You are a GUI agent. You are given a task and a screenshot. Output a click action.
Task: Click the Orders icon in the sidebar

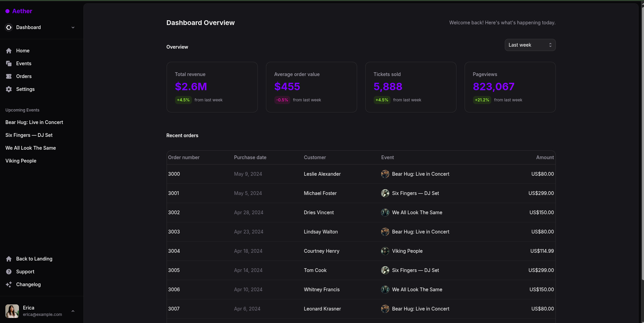click(x=9, y=76)
